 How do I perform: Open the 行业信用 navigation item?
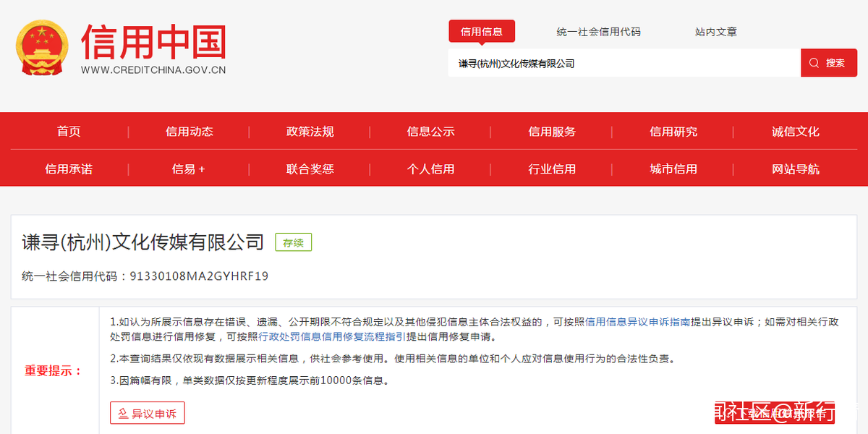(x=552, y=169)
